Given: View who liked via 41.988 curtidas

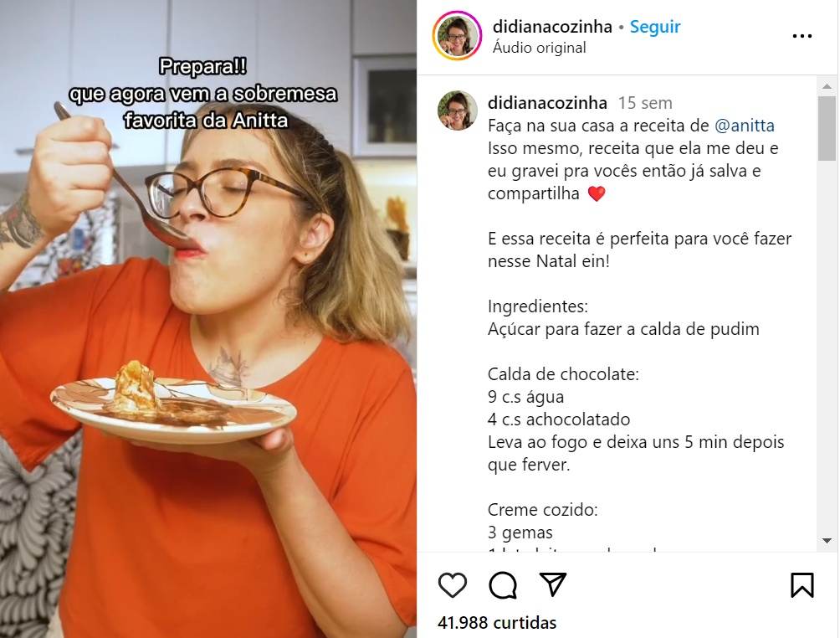Looking at the screenshot, I should (x=497, y=622).
